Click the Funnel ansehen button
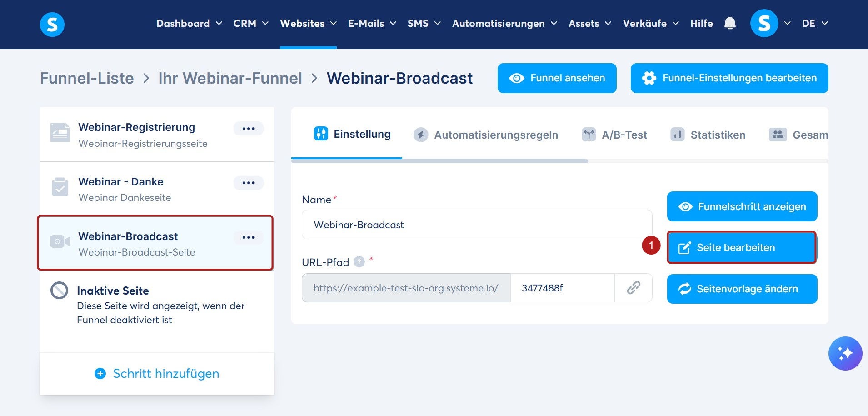Image resolution: width=868 pixels, height=416 pixels. (557, 78)
